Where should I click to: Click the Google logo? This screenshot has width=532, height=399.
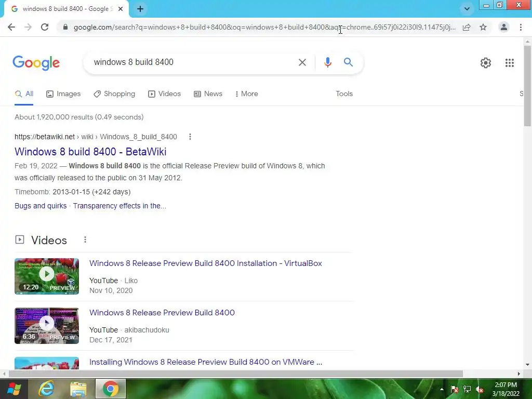36,63
